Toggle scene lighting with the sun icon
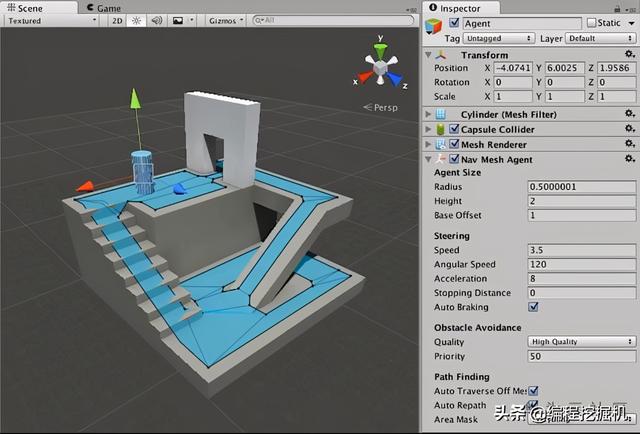 pyautogui.click(x=136, y=20)
